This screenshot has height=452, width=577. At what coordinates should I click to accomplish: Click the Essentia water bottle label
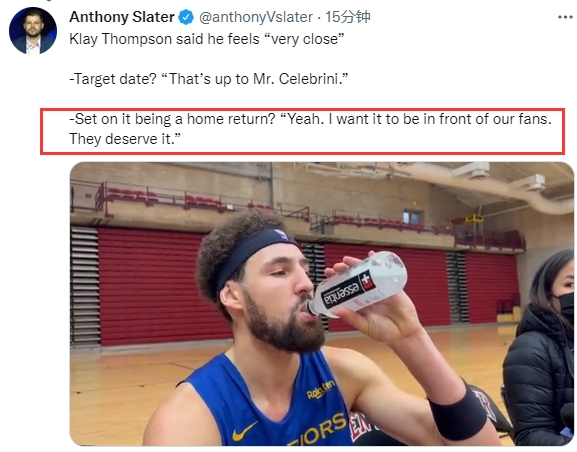[348, 290]
